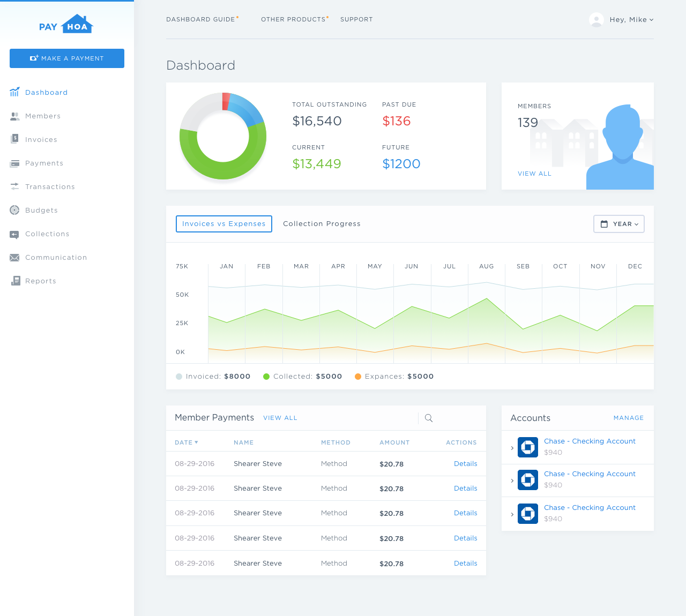Click the search magnifier in Member Payments
Screen dimensions: 686x616
(429, 418)
